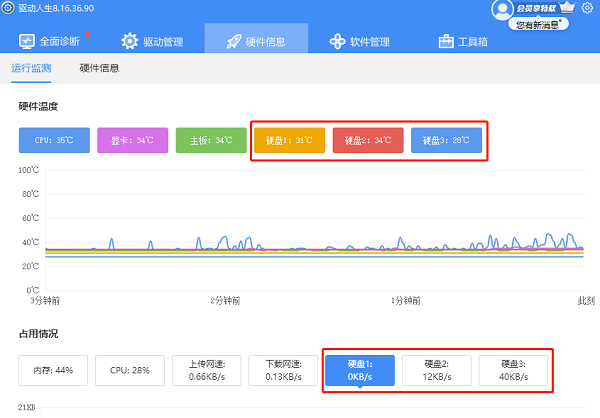Click the user avatar icon
Screen dimensions: 600x418
503,8
